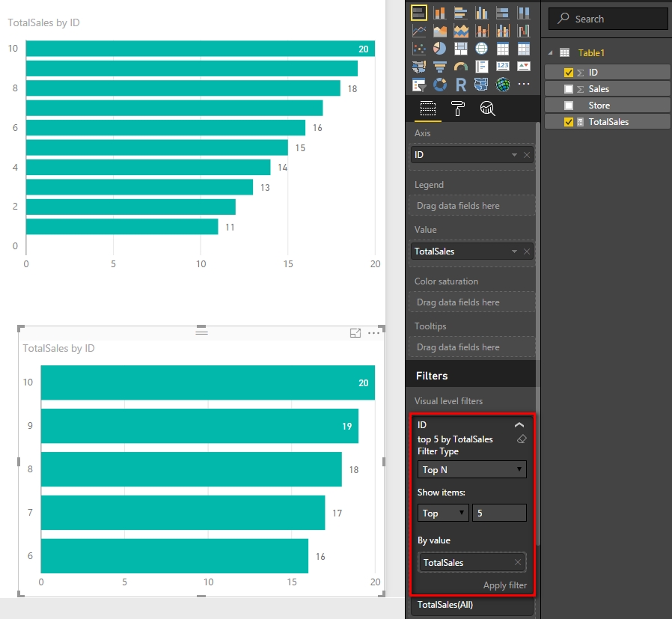Screen dimensions: 672x619
Task: Remove TotalSales from By value
Action: click(518, 562)
